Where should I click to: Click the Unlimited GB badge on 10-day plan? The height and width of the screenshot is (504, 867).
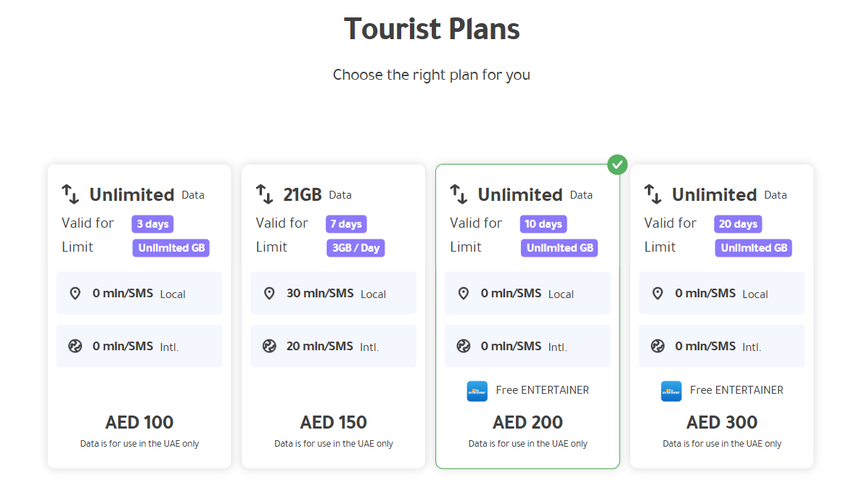[x=559, y=248]
